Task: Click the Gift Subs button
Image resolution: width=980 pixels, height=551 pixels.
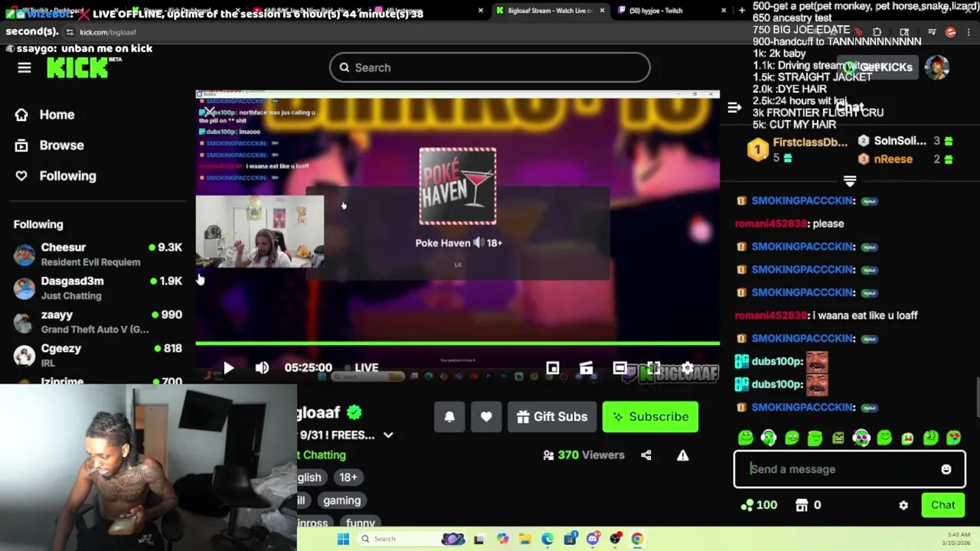Action: (552, 417)
